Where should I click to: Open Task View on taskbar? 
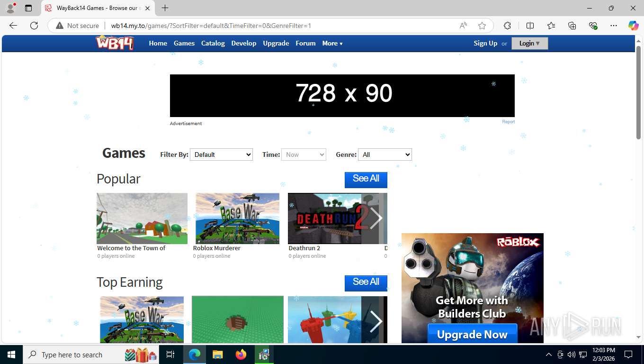[170, 355]
